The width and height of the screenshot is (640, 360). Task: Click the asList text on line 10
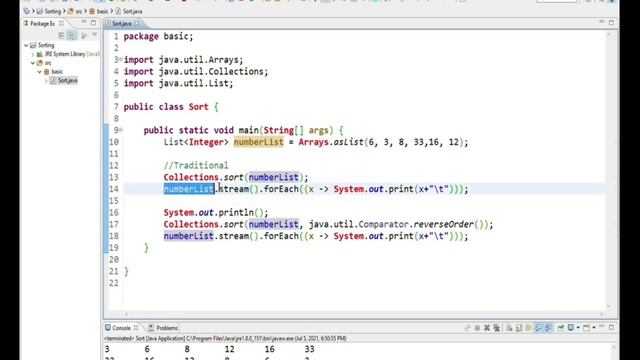coord(349,142)
